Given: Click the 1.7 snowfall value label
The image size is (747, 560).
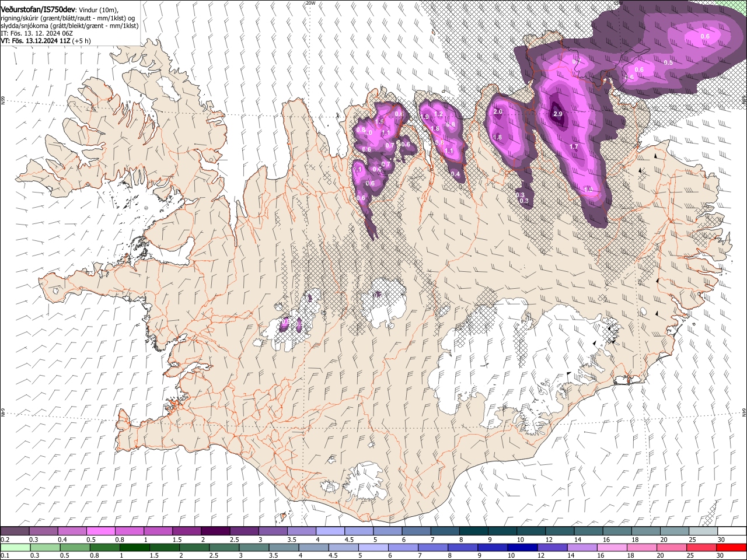Looking at the screenshot, I should coord(574,146).
